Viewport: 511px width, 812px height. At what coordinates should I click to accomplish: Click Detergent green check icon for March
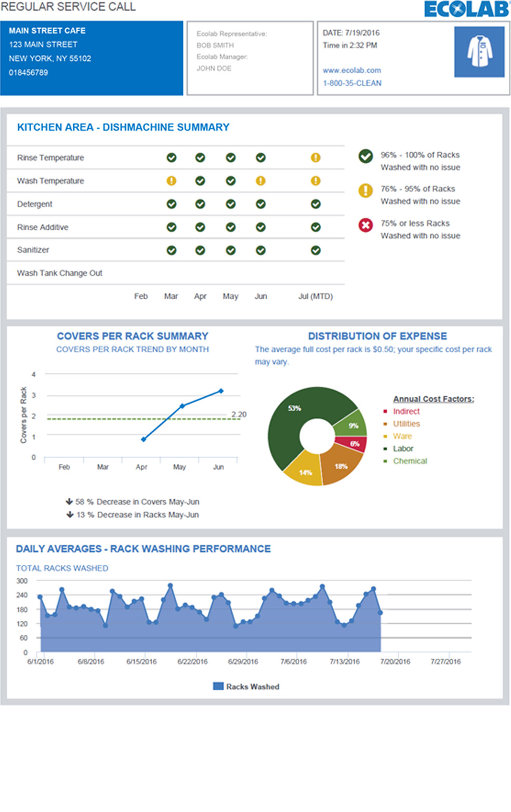point(171,204)
